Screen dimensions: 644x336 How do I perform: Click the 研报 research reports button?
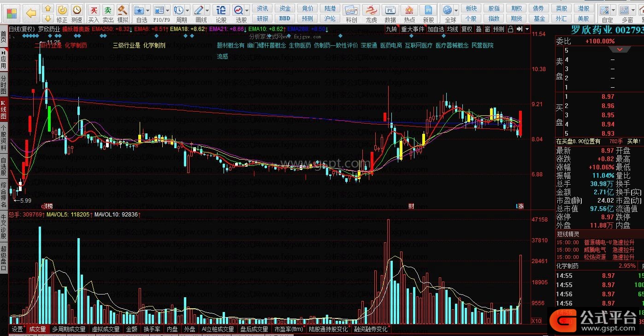click(x=263, y=18)
